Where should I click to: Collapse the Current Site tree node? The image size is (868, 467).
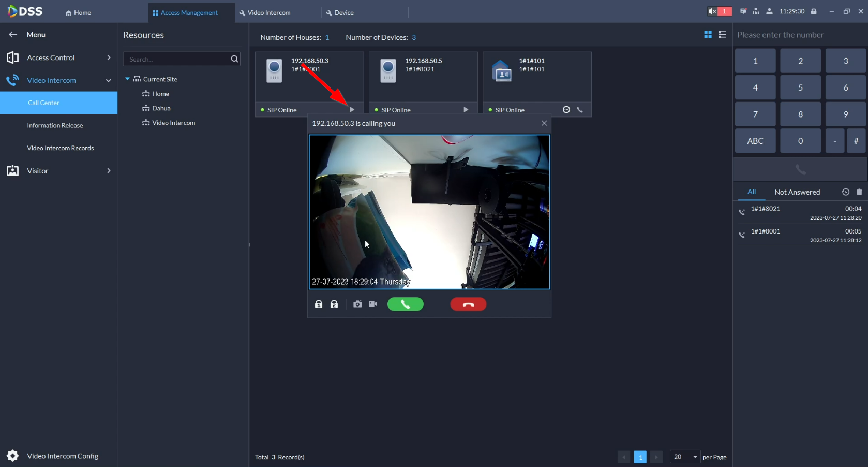click(x=128, y=79)
